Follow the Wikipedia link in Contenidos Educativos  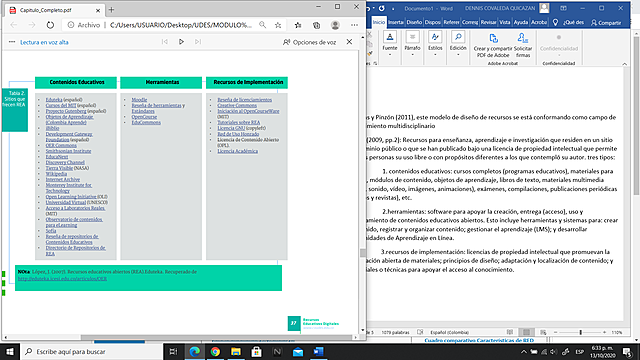(56, 174)
